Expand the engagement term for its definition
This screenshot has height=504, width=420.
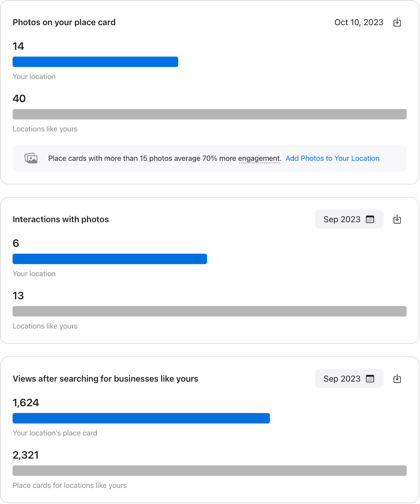(x=259, y=158)
